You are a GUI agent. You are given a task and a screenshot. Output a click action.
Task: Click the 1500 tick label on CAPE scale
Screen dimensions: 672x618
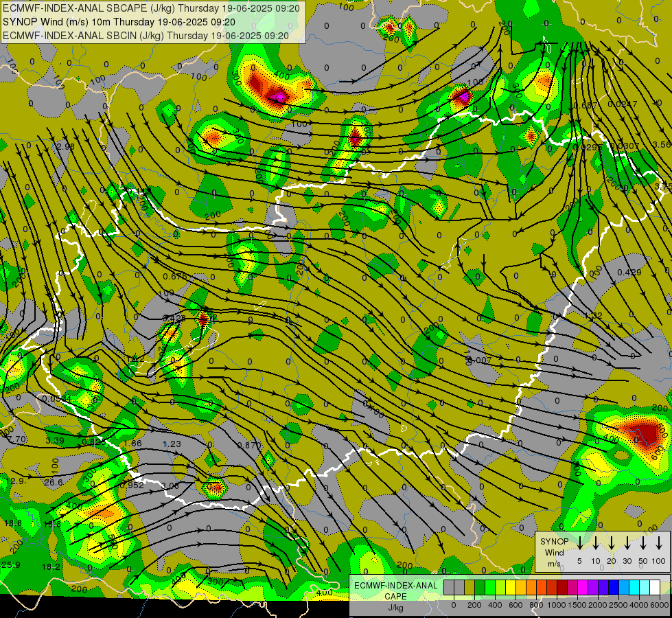tap(577, 605)
